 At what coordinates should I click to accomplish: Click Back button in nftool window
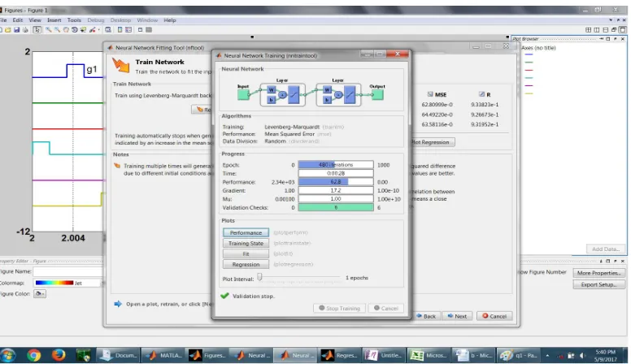coord(426,316)
